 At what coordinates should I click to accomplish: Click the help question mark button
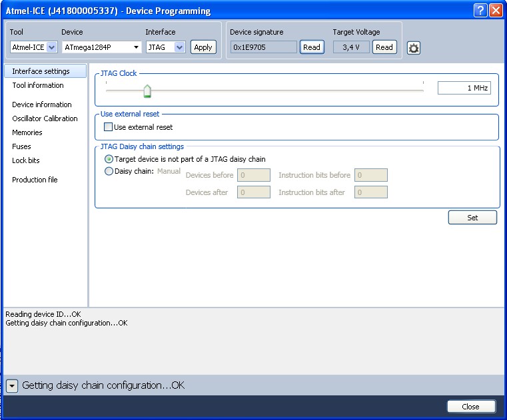(x=480, y=11)
